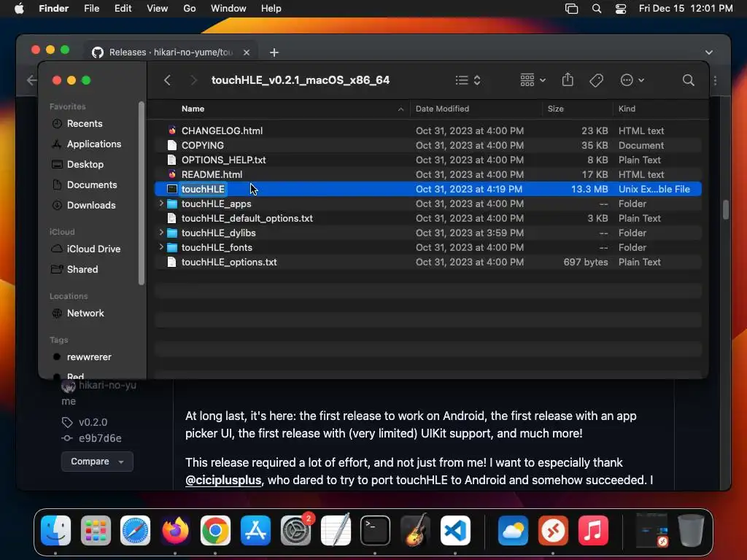Open the Help menu
This screenshot has width=747, height=560.
[271, 9]
